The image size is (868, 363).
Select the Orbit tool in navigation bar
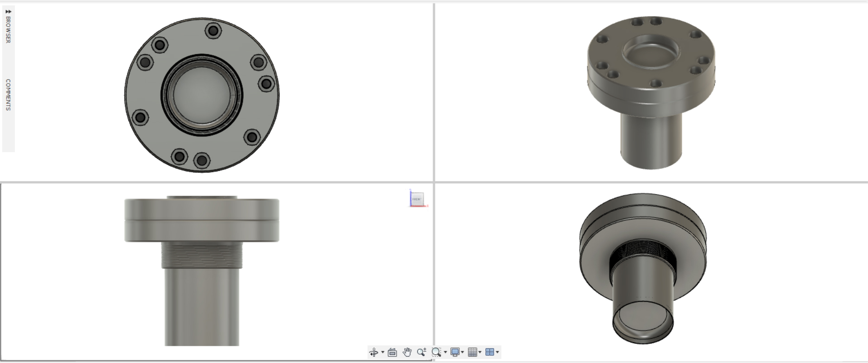pyautogui.click(x=373, y=352)
